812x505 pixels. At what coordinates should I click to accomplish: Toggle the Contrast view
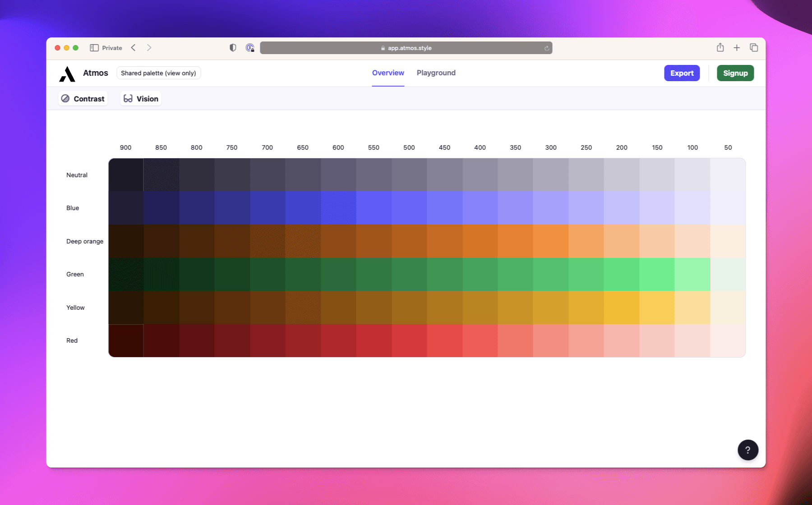83,98
